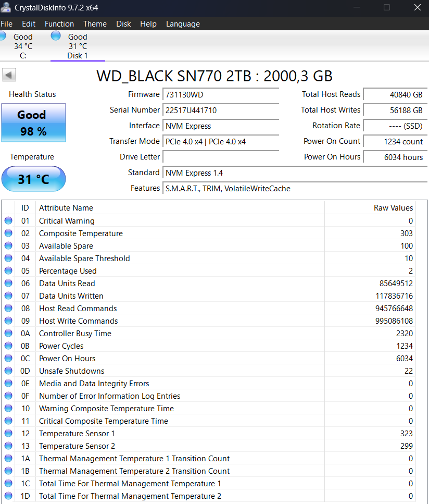Click orb for Total Time Thermal Management Temperature 2
Image resolution: width=429 pixels, height=504 pixels.
pos(8,496)
